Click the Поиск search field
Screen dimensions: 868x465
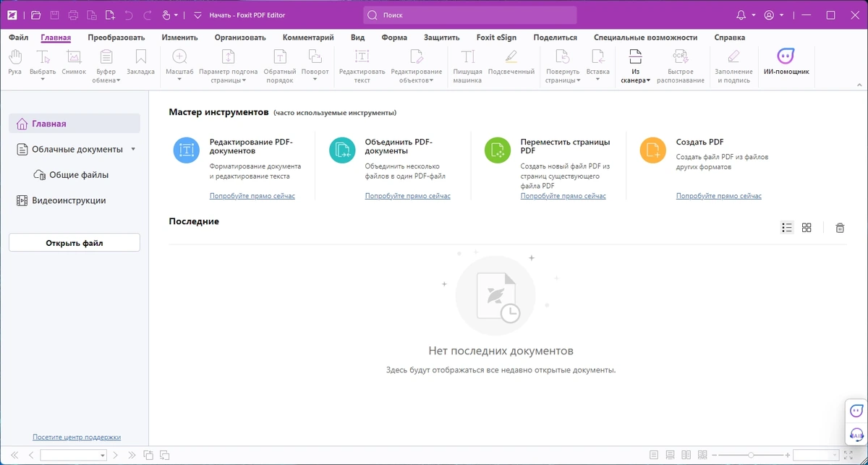click(x=470, y=15)
